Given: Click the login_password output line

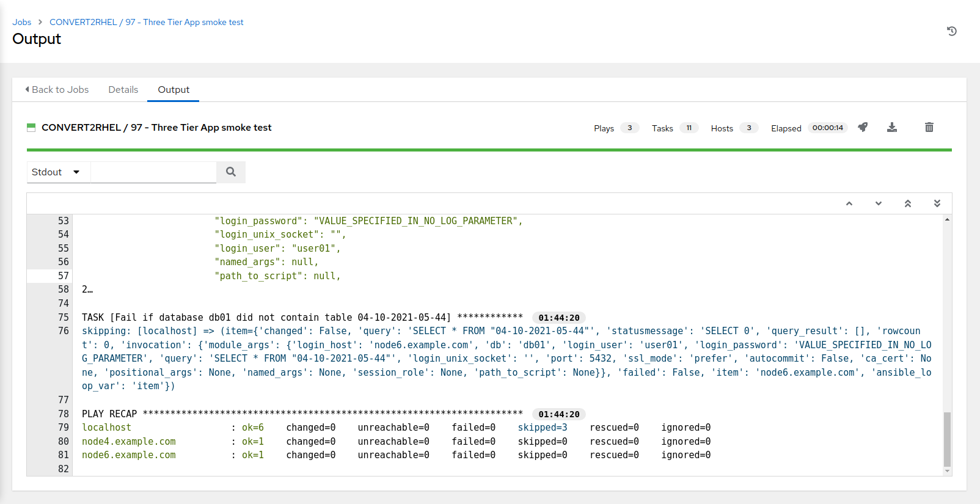Looking at the screenshot, I should (x=368, y=221).
